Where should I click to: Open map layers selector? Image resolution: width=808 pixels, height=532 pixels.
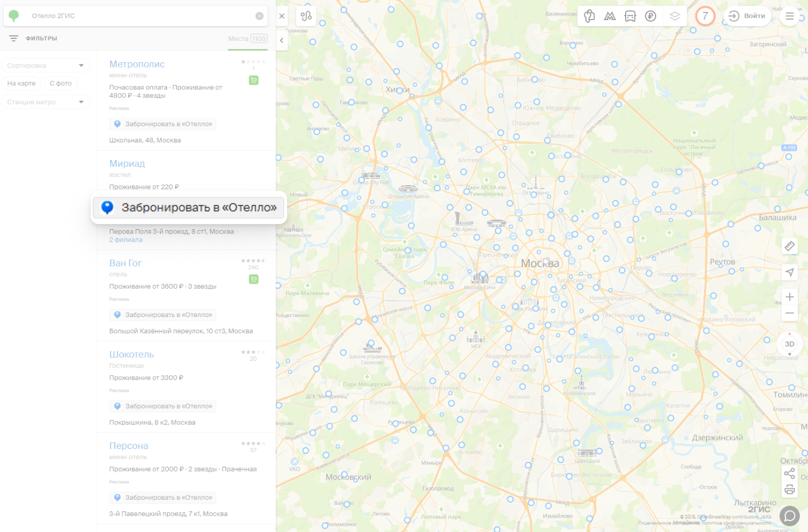click(x=675, y=16)
